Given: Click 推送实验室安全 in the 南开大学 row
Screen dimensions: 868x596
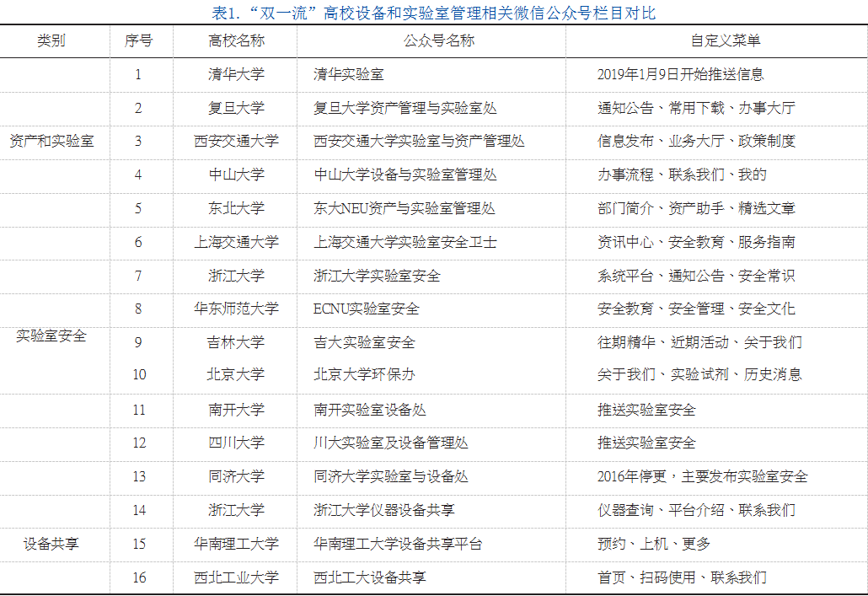Looking at the screenshot, I should pyautogui.click(x=646, y=410).
